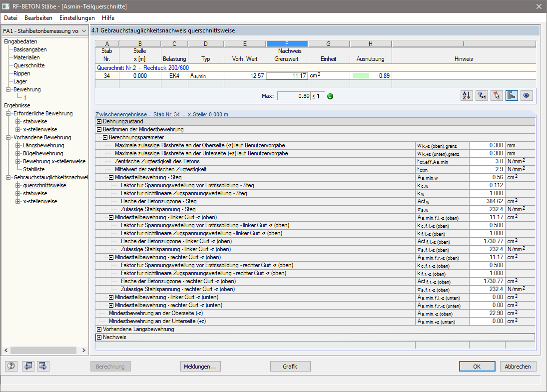Expand Mindestteilbewehrung - linker Gurt -z (unten)
The image size is (547, 392).
[x=111, y=298]
